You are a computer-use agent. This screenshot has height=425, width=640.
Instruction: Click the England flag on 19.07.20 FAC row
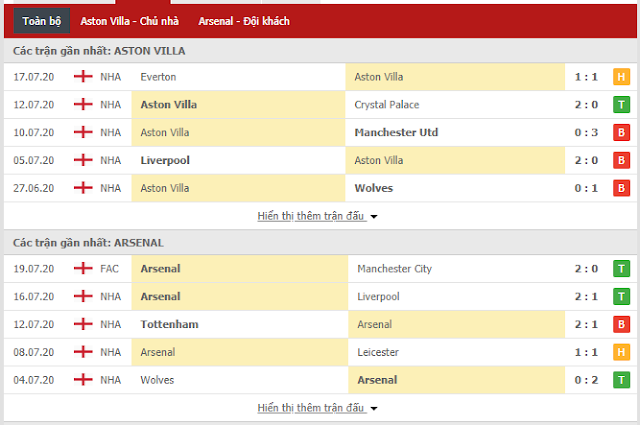point(83,269)
